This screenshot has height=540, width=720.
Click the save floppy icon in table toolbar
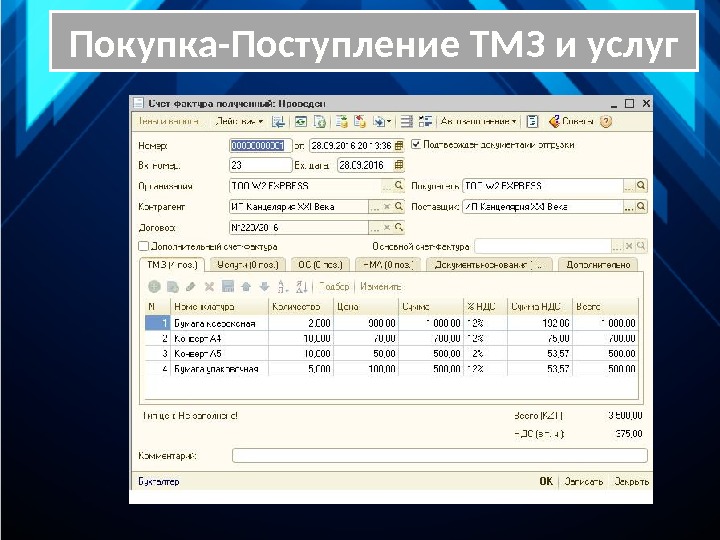coord(228,287)
